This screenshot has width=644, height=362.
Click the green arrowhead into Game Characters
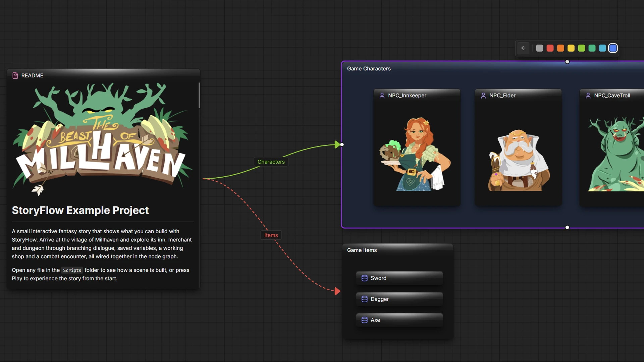pyautogui.click(x=337, y=145)
